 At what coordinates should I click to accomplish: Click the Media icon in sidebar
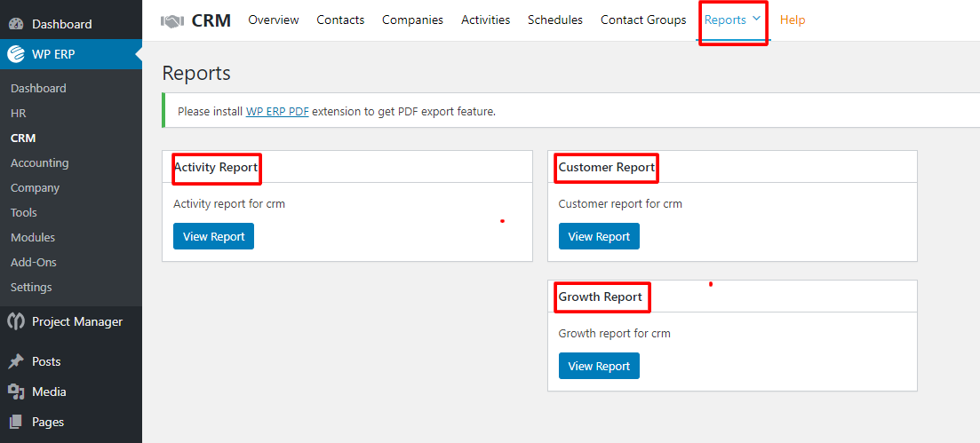point(16,392)
